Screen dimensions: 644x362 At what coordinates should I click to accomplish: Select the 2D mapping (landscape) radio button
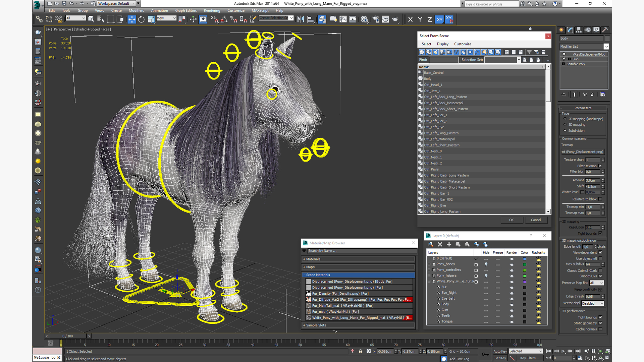click(x=565, y=119)
